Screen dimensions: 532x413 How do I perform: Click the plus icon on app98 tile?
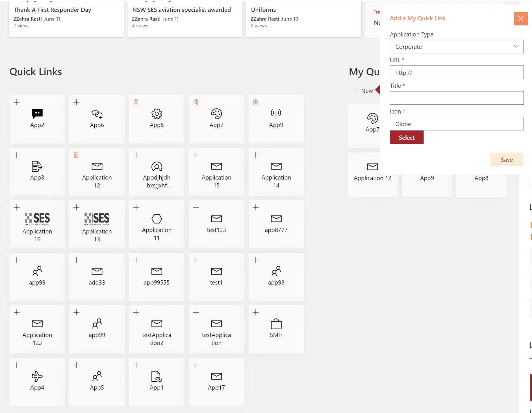click(x=255, y=260)
